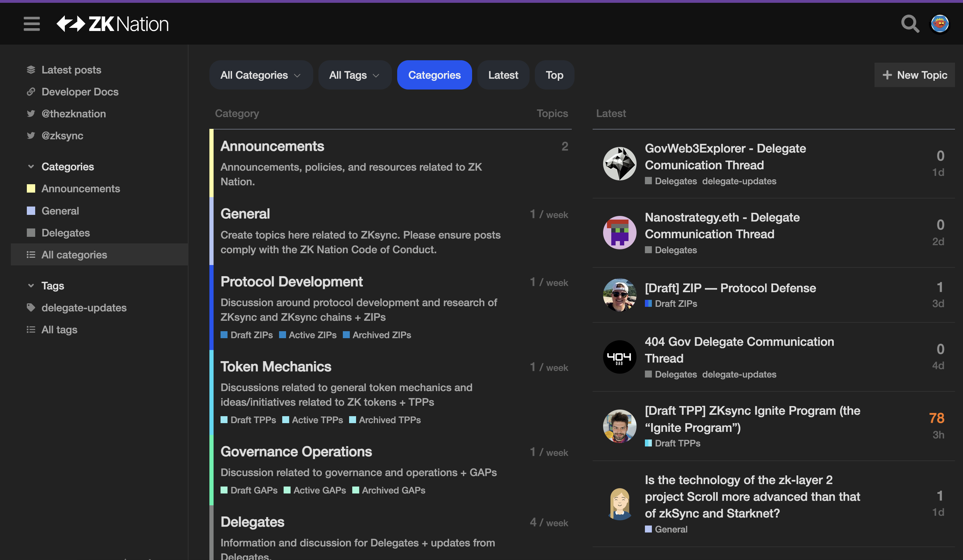Collapse the Tags sidebar section

coord(31,286)
